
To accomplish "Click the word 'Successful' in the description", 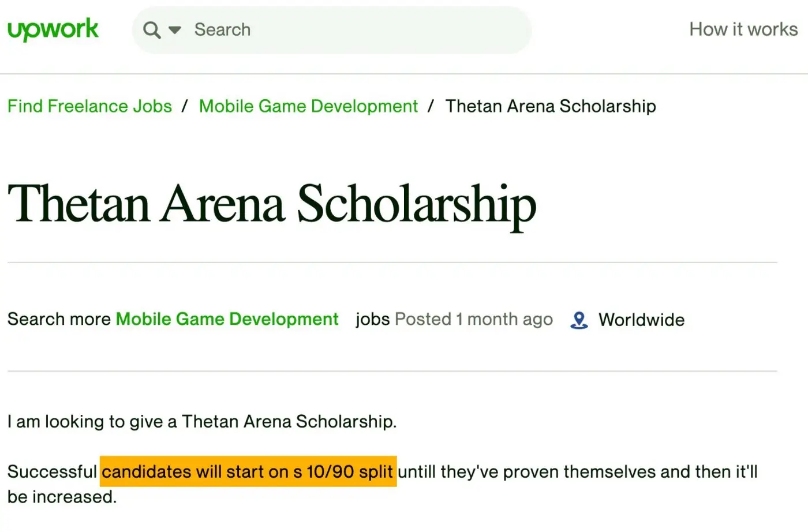I will coord(52,471).
